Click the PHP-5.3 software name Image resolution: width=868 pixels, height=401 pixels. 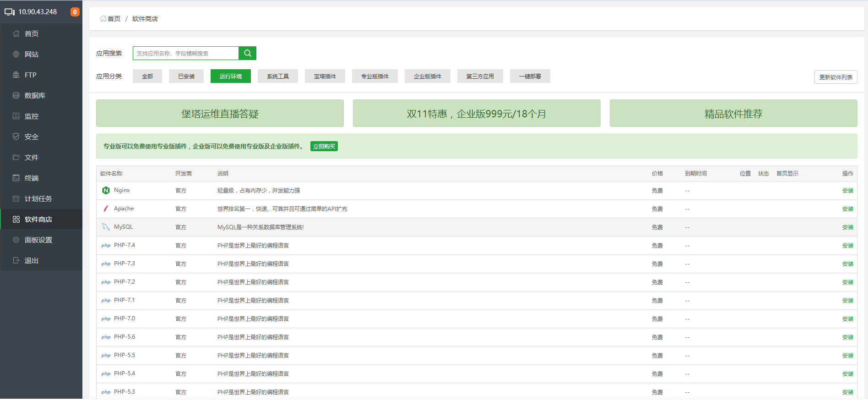coord(125,392)
